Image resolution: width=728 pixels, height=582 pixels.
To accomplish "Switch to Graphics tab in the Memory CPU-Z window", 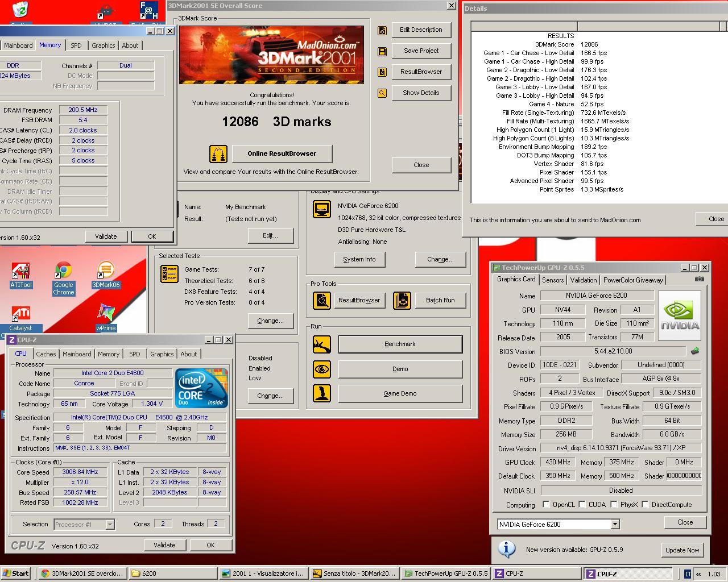I will pos(104,45).
